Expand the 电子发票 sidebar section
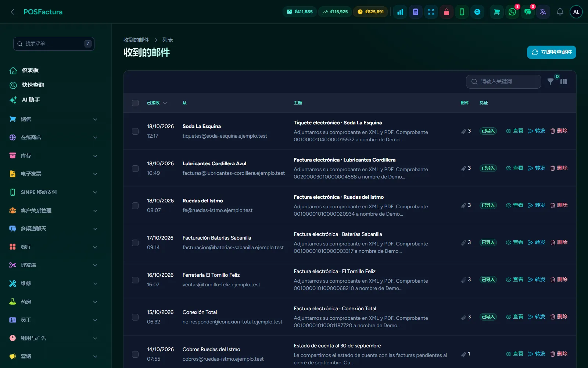This screenshot has width=588, height=368. point(53,174)
